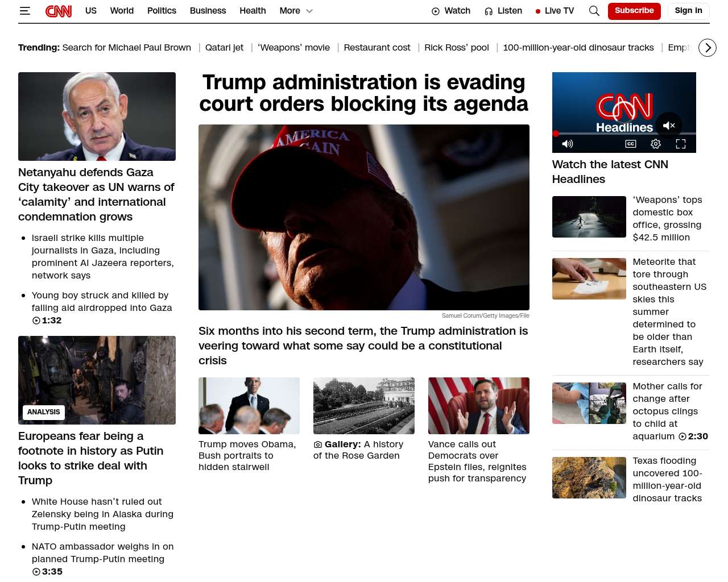728x582 pixels.
Task: Expand the More dropdown in navigation
Action: pos(296,11)
